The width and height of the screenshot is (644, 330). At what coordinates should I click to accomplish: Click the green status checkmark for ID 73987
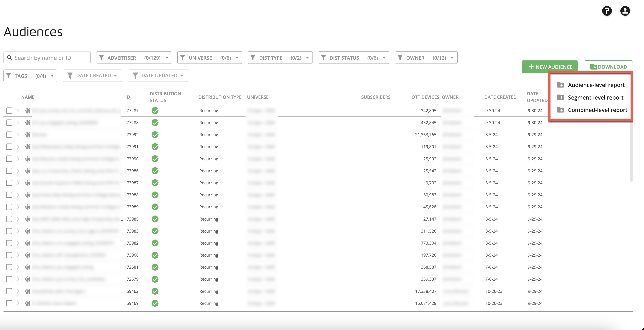click(x=155, y=183)
